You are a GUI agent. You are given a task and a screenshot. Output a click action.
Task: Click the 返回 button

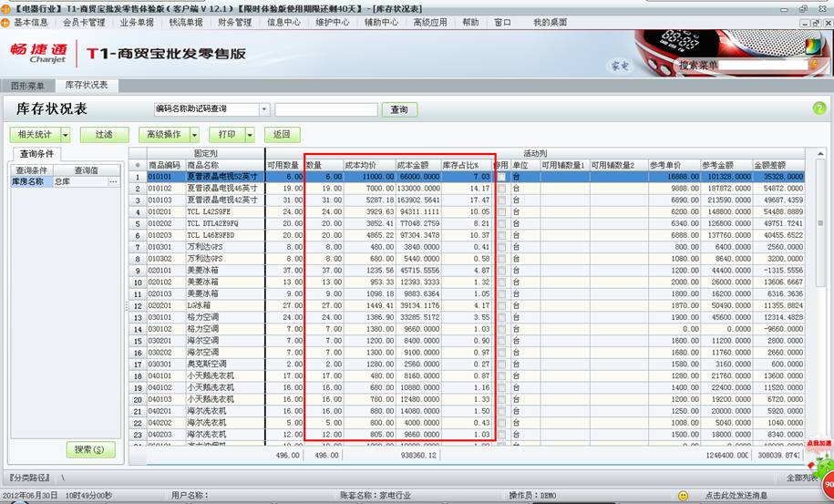tap(282, 135)
